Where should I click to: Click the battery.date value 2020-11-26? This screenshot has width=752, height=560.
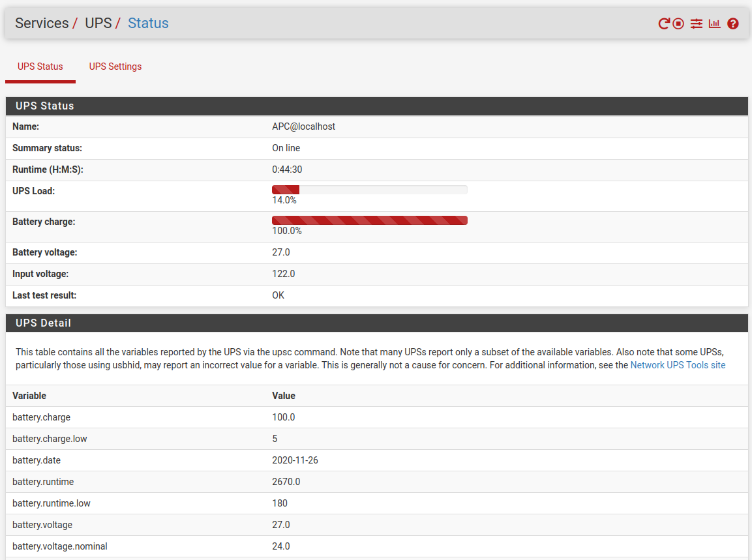tap(295, 460)
